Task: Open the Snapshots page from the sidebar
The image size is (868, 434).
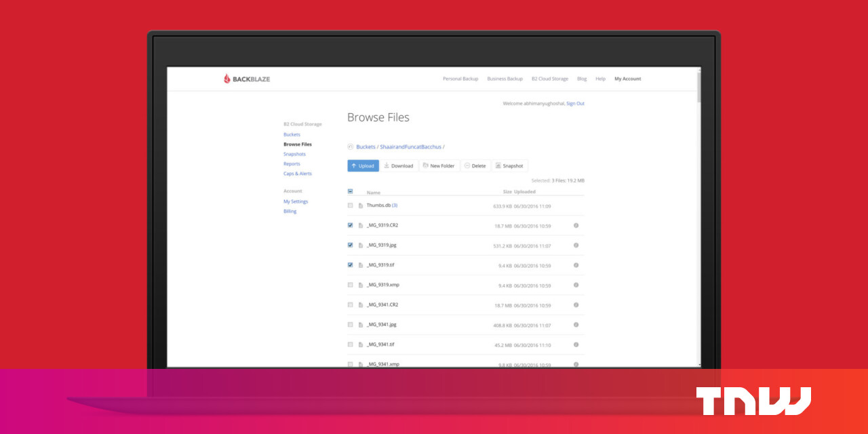Action: [x=294, y=154]
